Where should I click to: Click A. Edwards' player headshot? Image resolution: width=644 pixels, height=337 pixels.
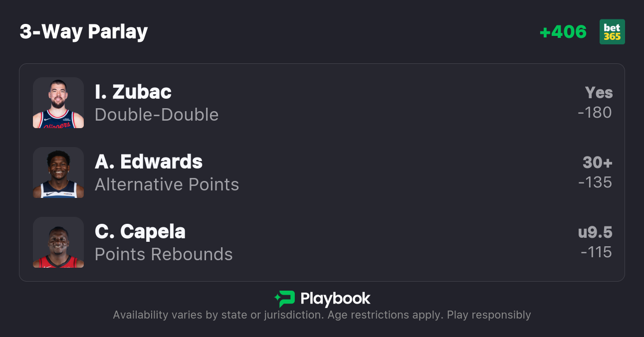(58, 172)
